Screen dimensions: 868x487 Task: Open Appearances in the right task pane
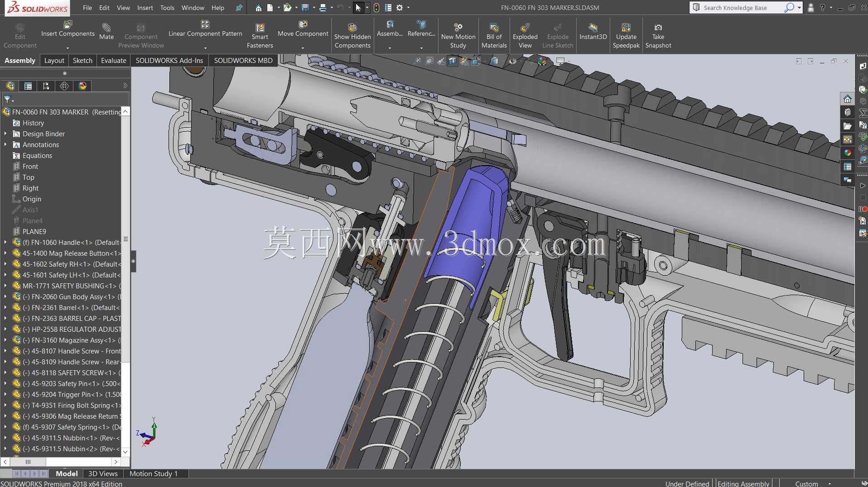pos(847,153)
